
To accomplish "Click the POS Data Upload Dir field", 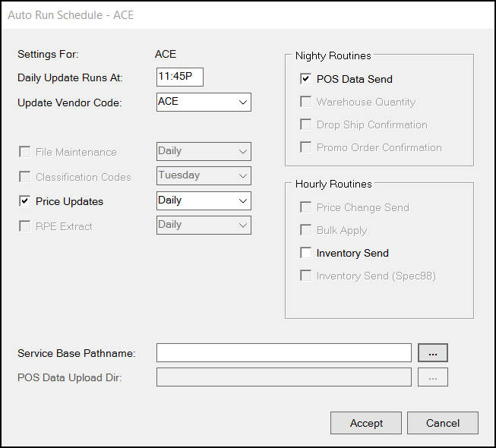I will point(284,377).
